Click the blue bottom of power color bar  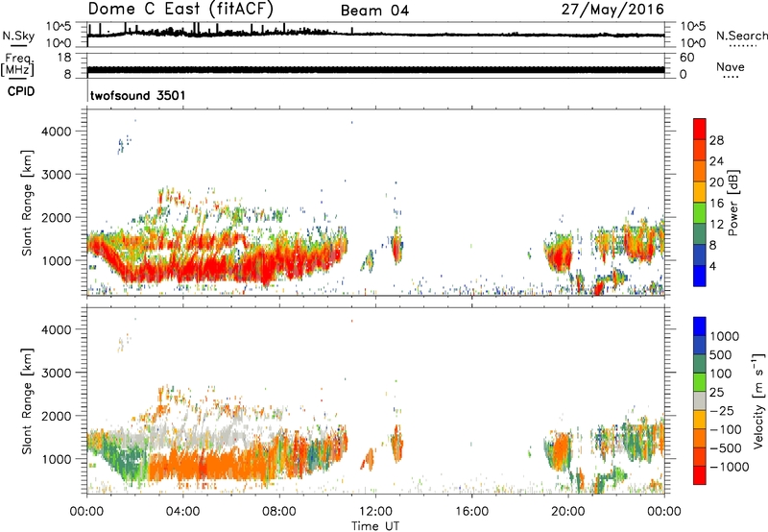pos(700,276)
